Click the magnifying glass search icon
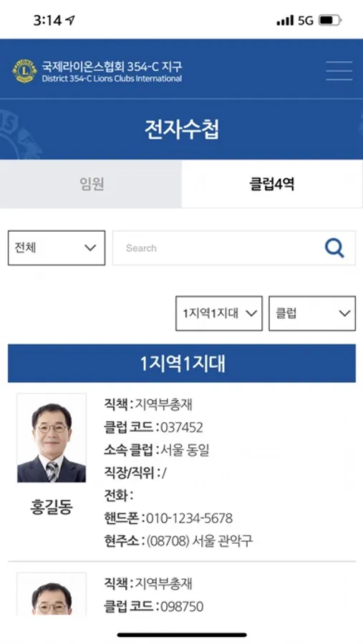 click(x=334, y=248)
